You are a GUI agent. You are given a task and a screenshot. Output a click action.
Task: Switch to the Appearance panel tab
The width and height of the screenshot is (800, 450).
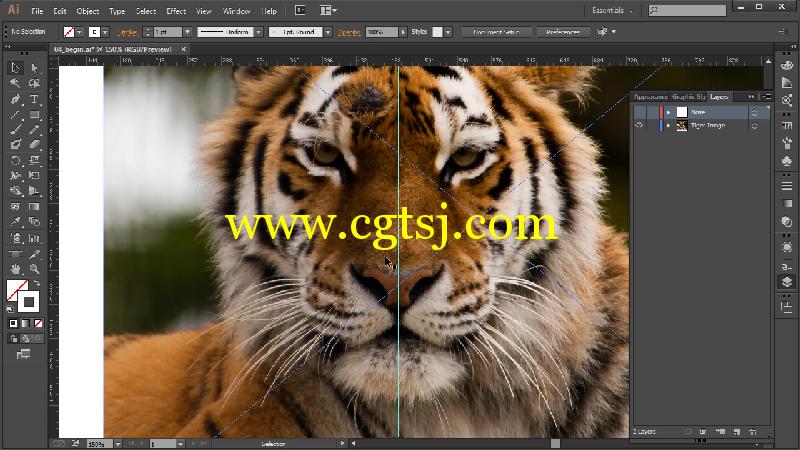pyautogui.click(x=651, y=96)
